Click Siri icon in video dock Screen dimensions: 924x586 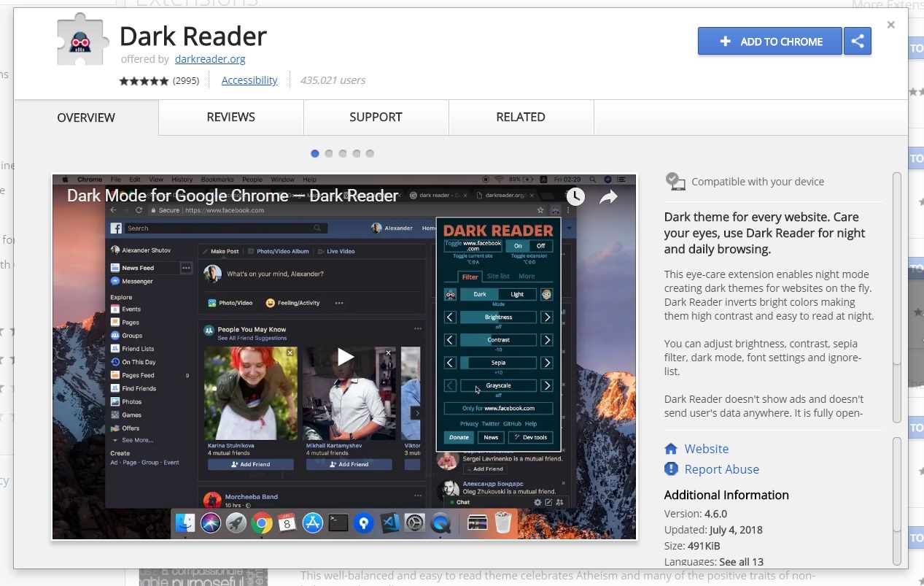click(x=211, y=523)
